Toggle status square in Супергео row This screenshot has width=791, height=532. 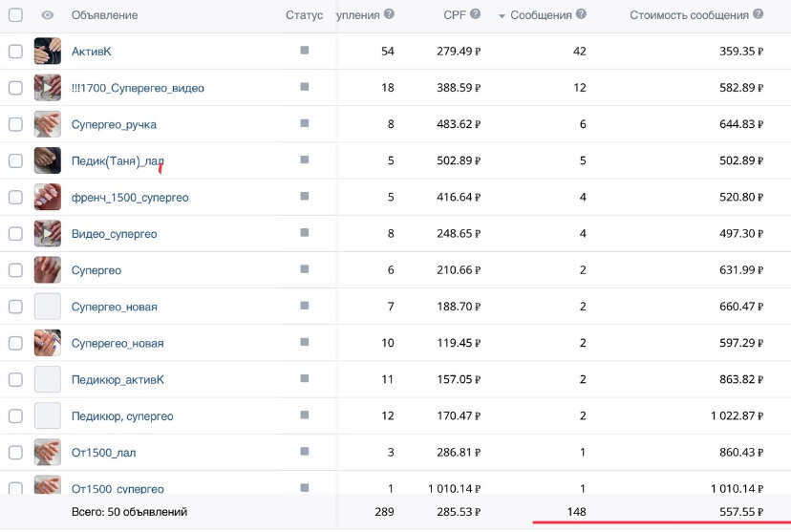[x=304, y=268]
